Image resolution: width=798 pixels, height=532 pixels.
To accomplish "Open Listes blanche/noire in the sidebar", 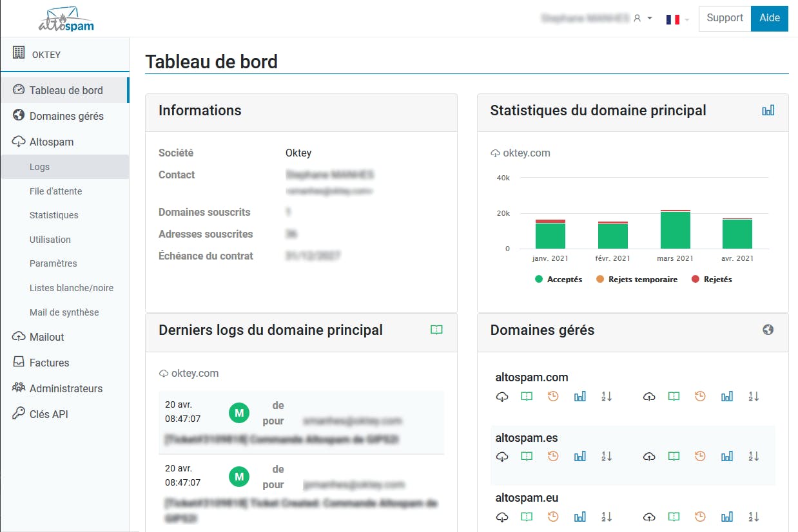I will 64,288.
